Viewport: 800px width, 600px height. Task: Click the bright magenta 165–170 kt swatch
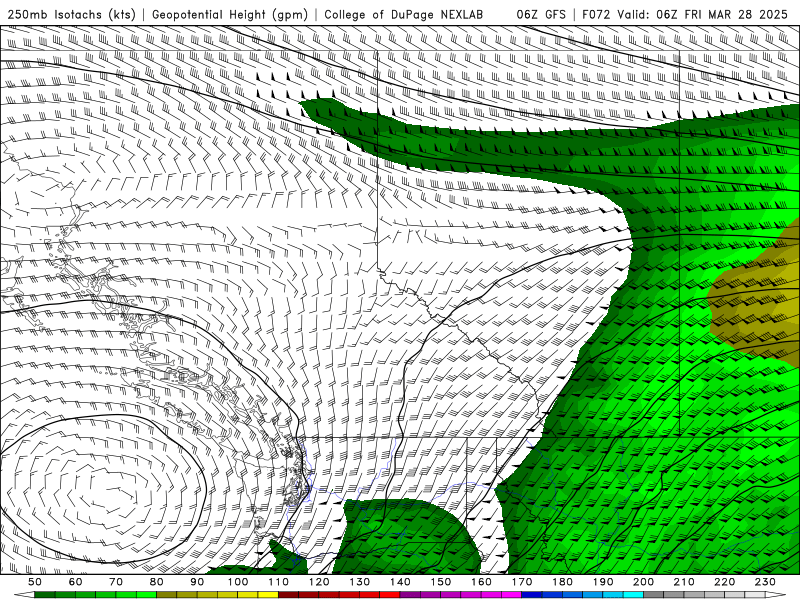pos(512,594)
